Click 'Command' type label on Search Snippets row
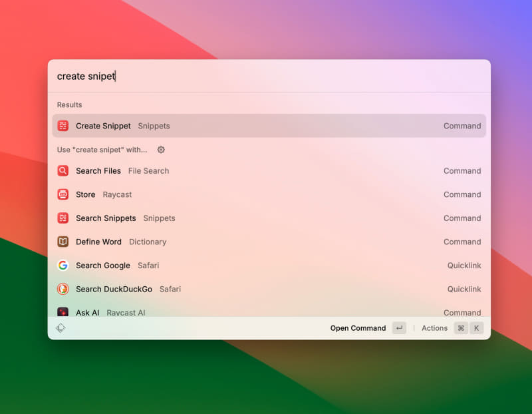The width and height of the screenshot is (532, 414). pyautogui.click(x=462, y=218)
